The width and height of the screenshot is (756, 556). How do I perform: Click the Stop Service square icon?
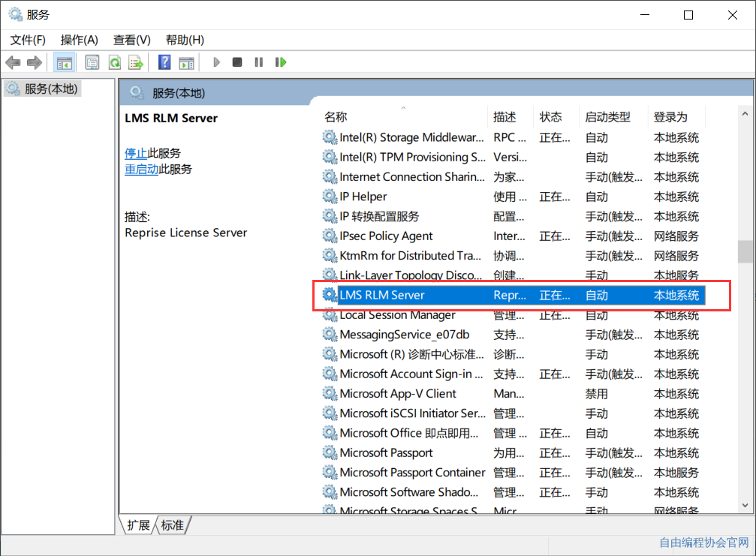[x=236, y=62]
